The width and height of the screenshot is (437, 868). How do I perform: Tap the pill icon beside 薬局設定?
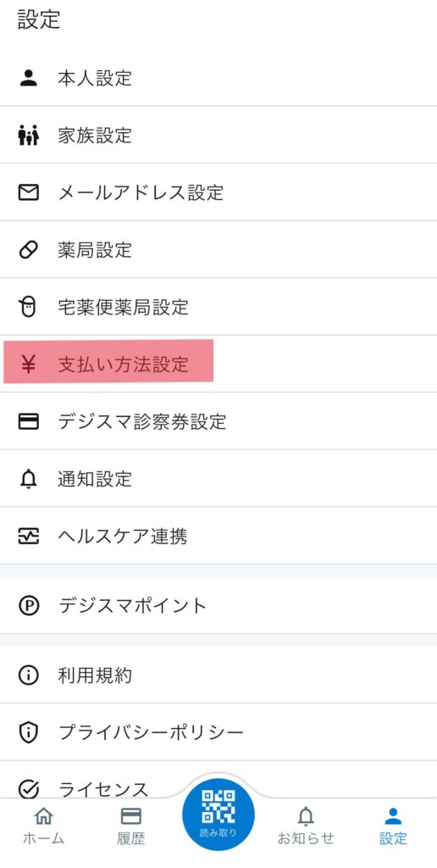coord(28,250)
